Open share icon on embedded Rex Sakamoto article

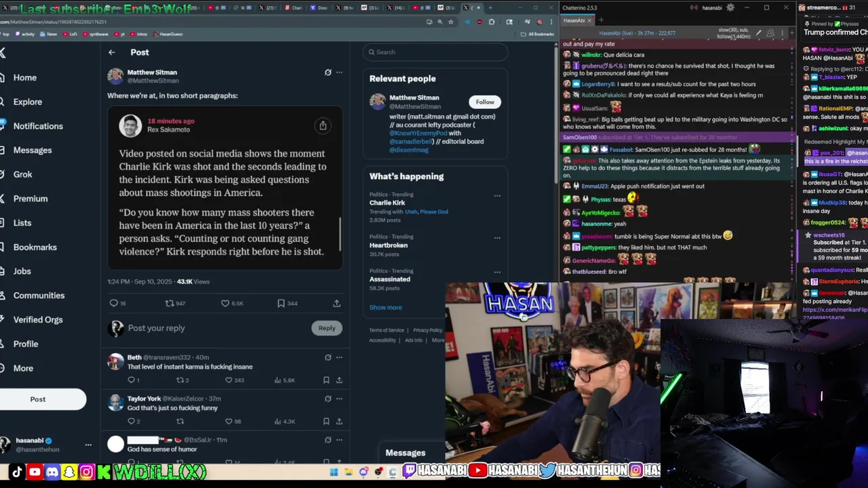[323, 125]
